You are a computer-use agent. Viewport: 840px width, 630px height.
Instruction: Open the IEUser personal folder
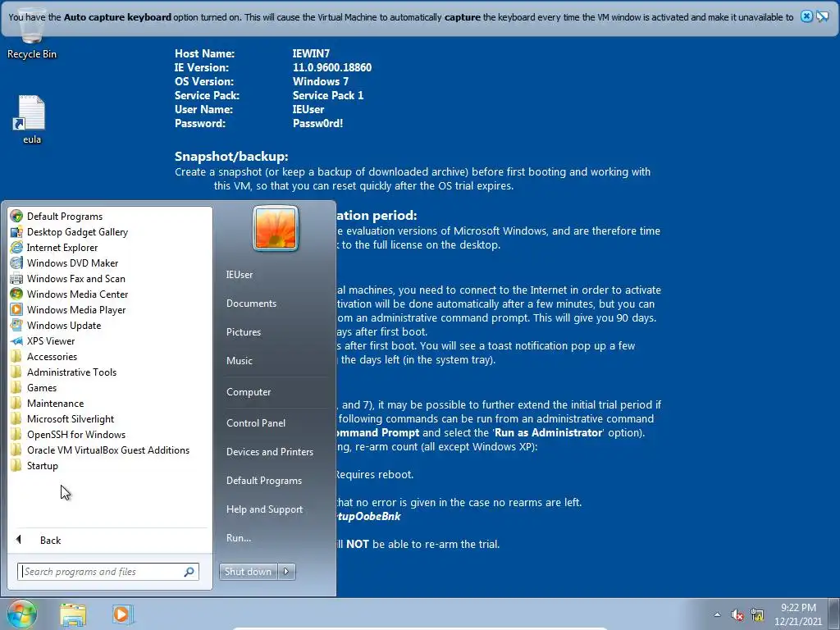coord(240,275)
